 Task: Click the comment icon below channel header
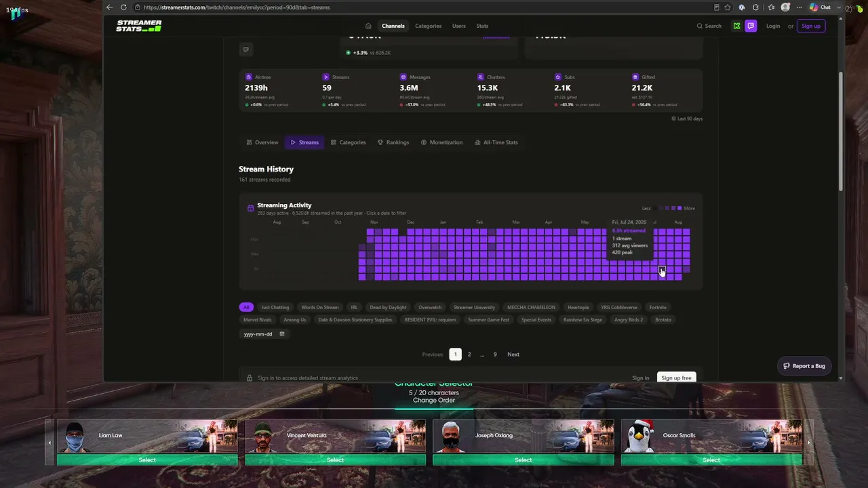(x=245, y=49)
